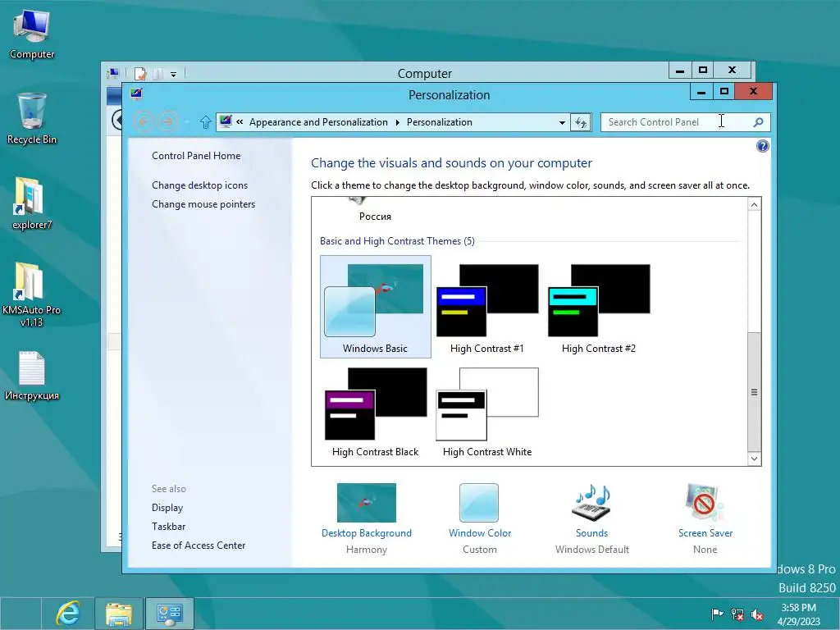Click the Window Color swatch

tap(479, 503)
